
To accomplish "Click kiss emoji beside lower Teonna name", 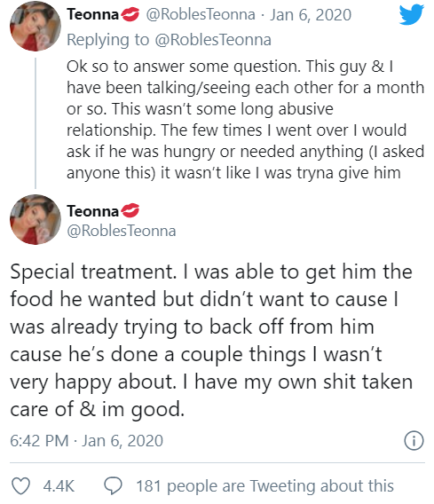I will coord(130,211).
